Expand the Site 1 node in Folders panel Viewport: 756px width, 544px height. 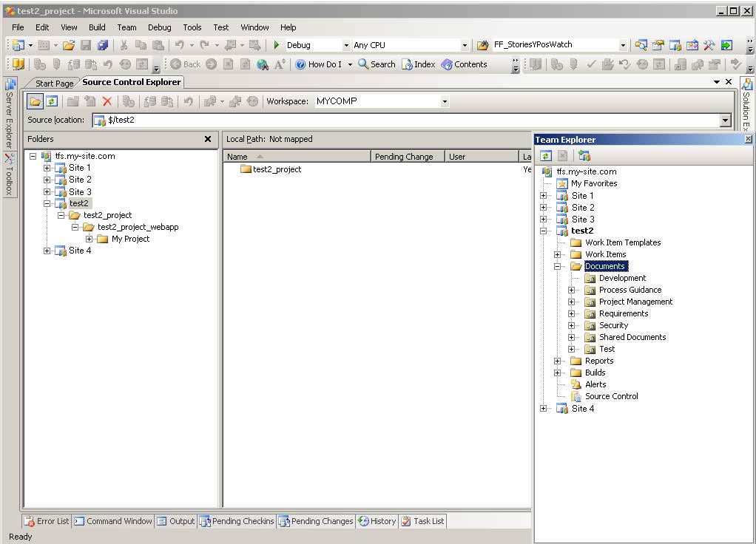click(46, 168)
